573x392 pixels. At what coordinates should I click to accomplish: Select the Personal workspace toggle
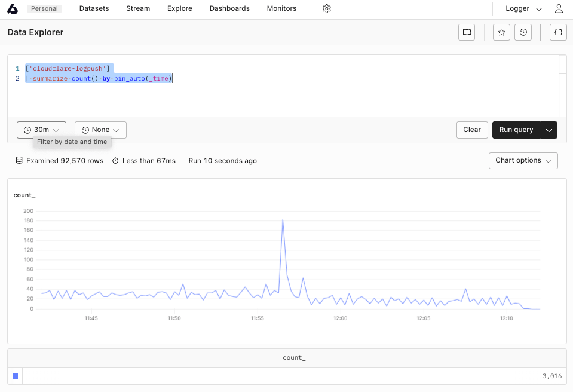click(x=44, y=8)
